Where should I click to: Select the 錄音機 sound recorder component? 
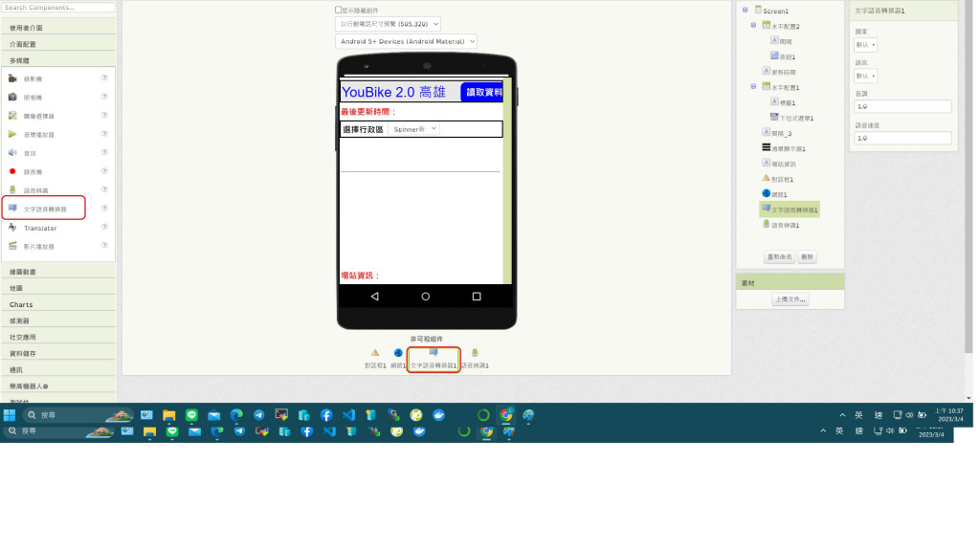tap(33, 172)
